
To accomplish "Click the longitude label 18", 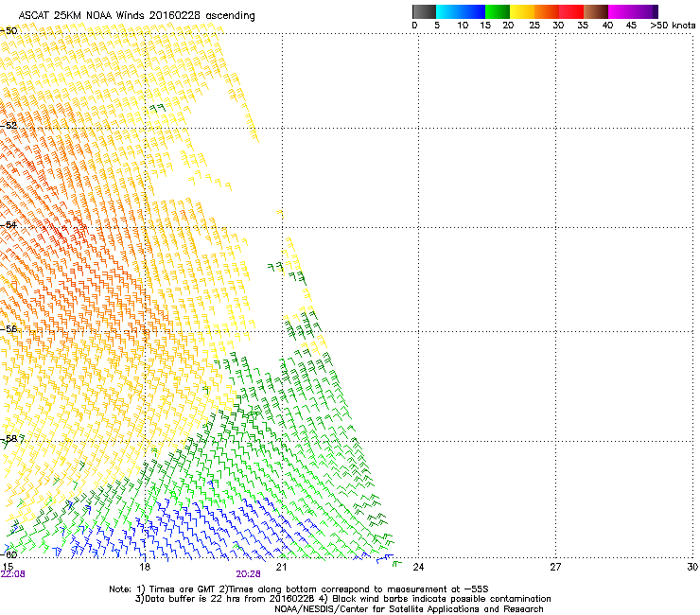I will click(x=145, y=567).
